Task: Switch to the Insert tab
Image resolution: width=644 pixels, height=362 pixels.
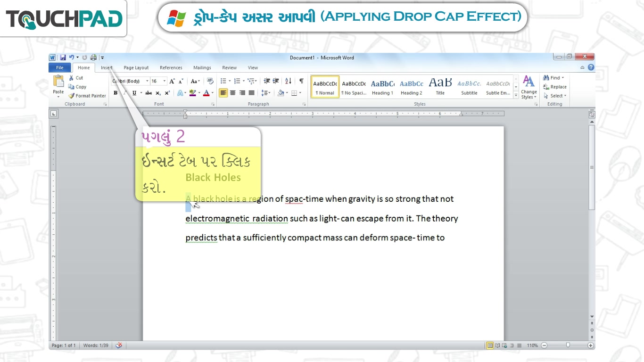Action: coord(107,67)
